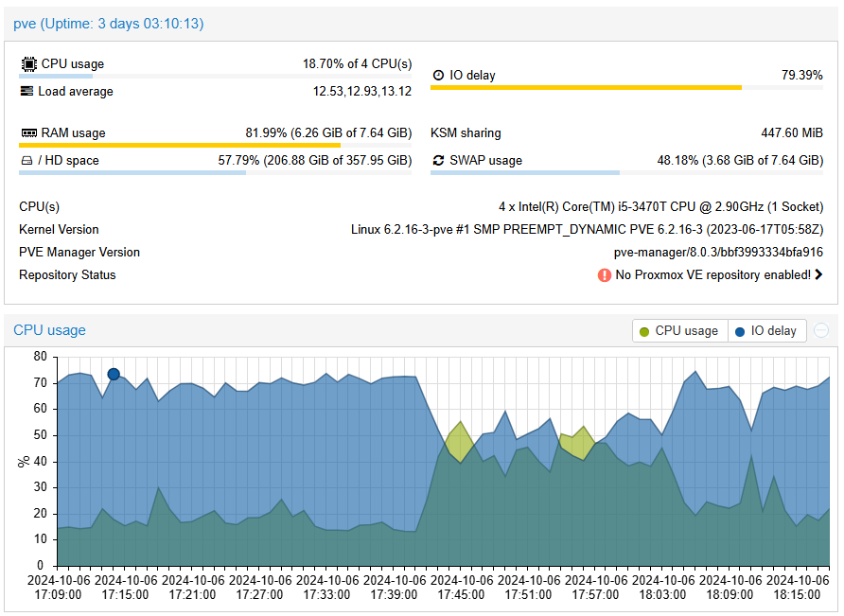
Task: Click the HD space disk icon
Action: [27, 161]
